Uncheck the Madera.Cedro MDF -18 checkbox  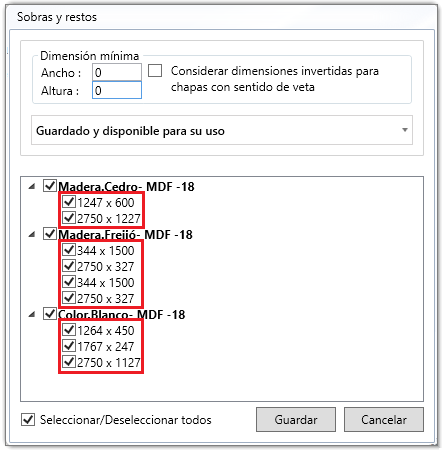50,186
